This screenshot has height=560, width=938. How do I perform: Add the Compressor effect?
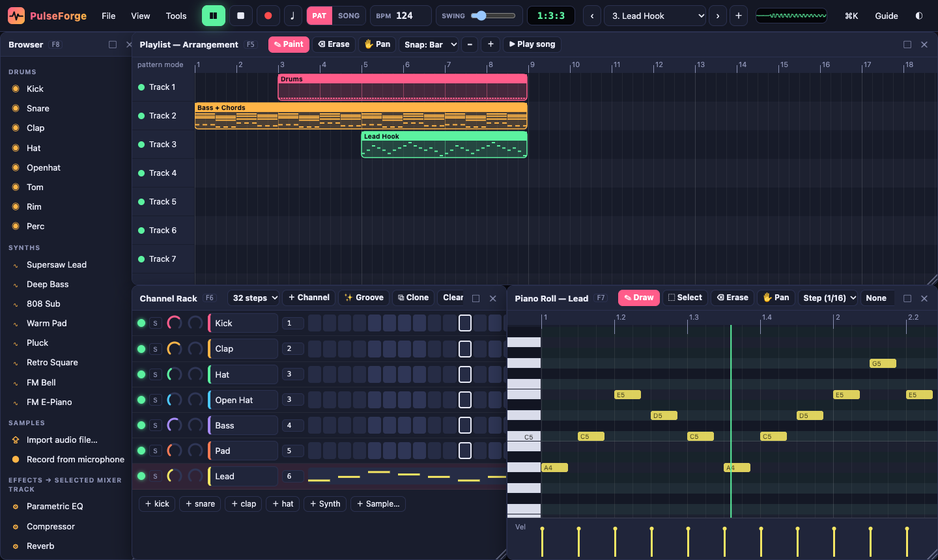pos(66,526)
